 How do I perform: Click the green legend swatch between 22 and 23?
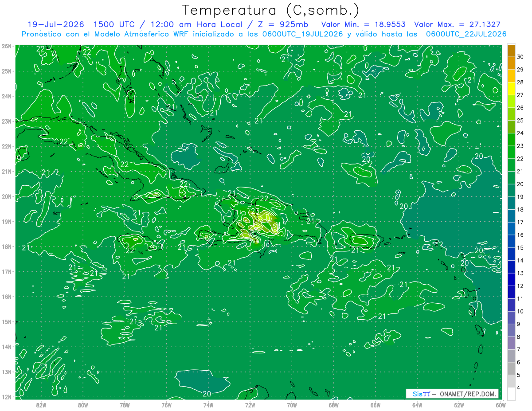click(x=511, y=152)
